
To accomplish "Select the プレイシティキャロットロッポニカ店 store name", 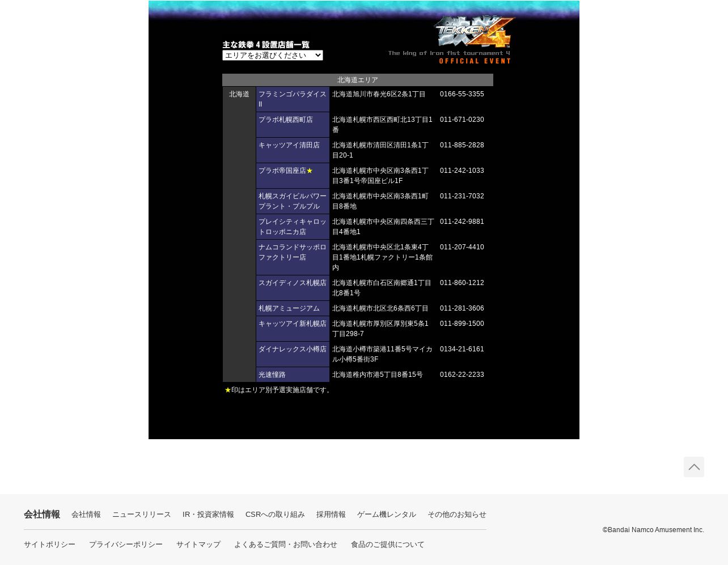I will 293,227.
